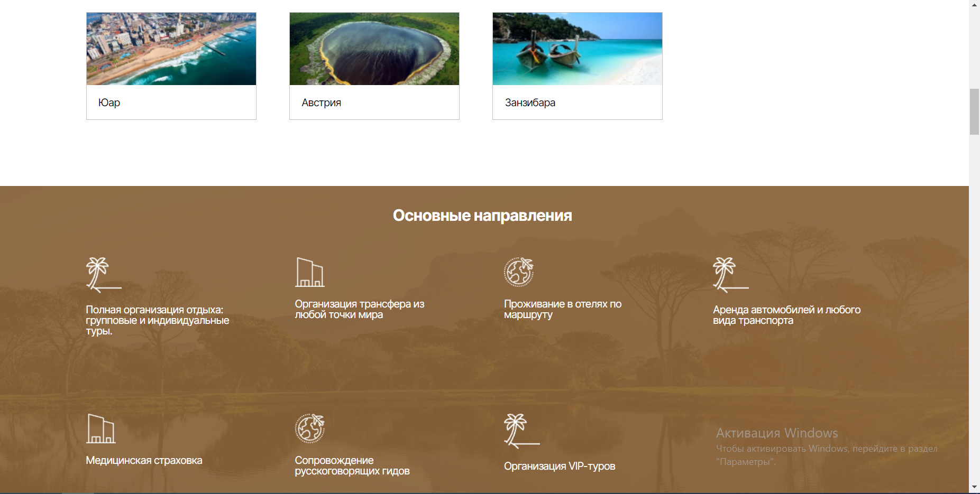Click palm icon above Аренда автомобилей
This screenshot has width=980, height=494.
(x=730, y=275)
